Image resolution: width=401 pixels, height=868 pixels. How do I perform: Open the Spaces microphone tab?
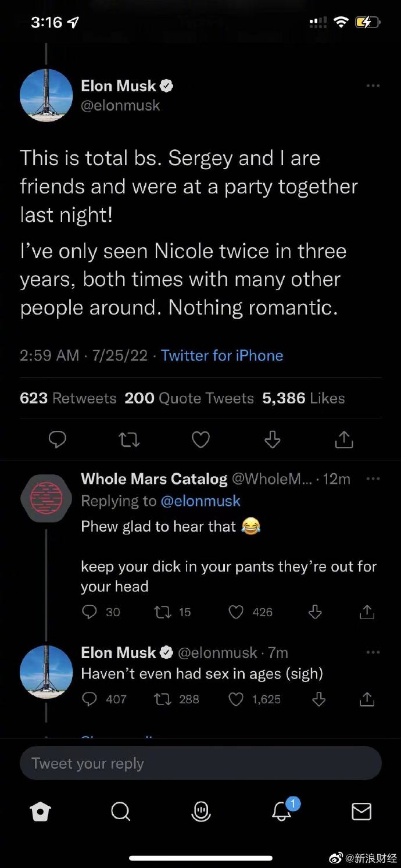[x=201, y=812]
